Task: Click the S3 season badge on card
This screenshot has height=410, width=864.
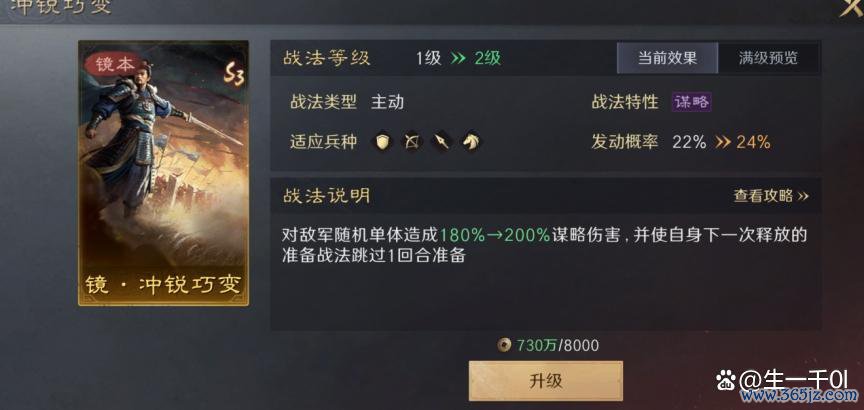Action: coord(234,73)
